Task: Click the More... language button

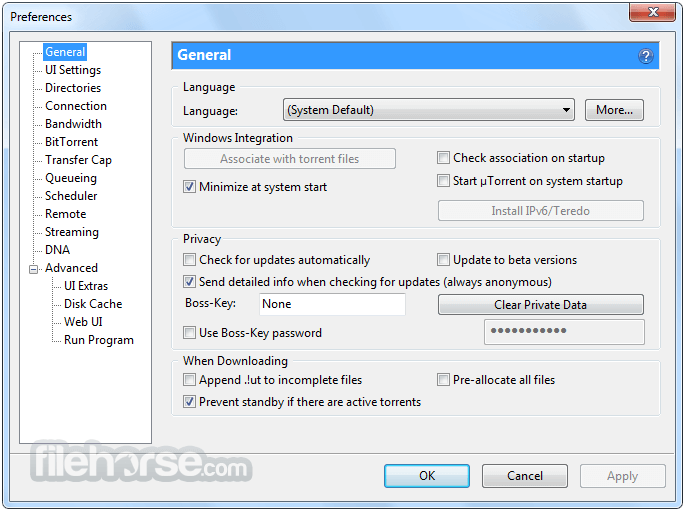Action: tap(614, 110)
